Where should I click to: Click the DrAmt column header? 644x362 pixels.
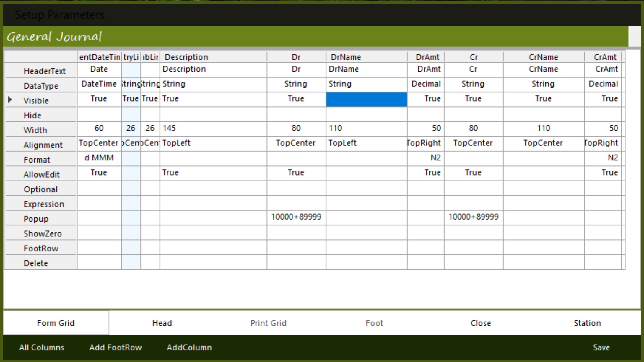click(425, 57)
